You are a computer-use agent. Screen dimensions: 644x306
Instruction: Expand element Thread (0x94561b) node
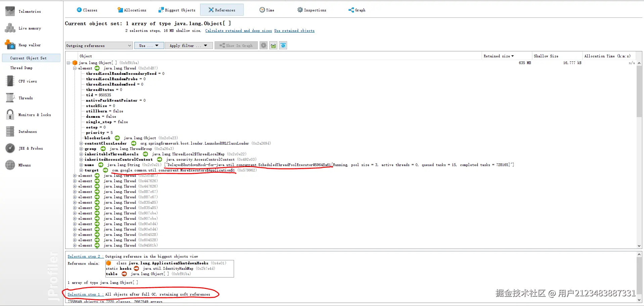[75, 245]
